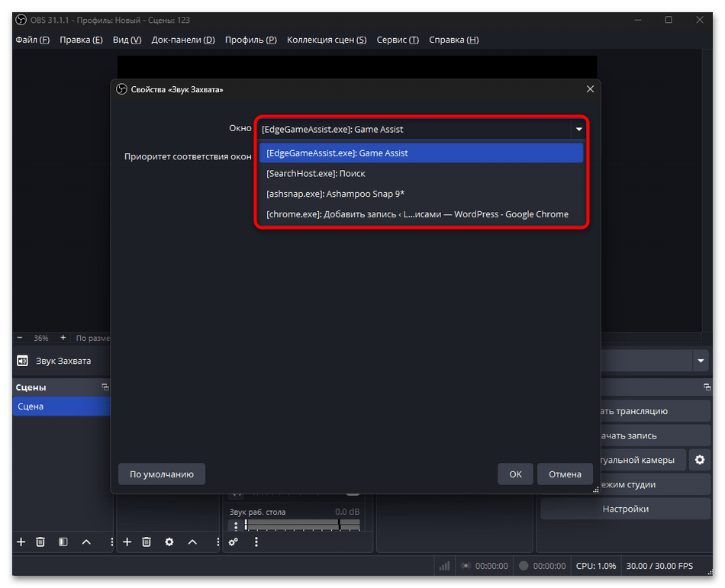Open advanced audio properties gears icon

(x=234, y=541)
